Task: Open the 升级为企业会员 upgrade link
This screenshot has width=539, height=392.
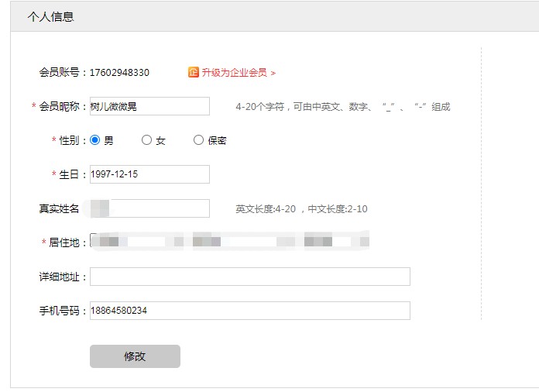Action: (234, 73)
